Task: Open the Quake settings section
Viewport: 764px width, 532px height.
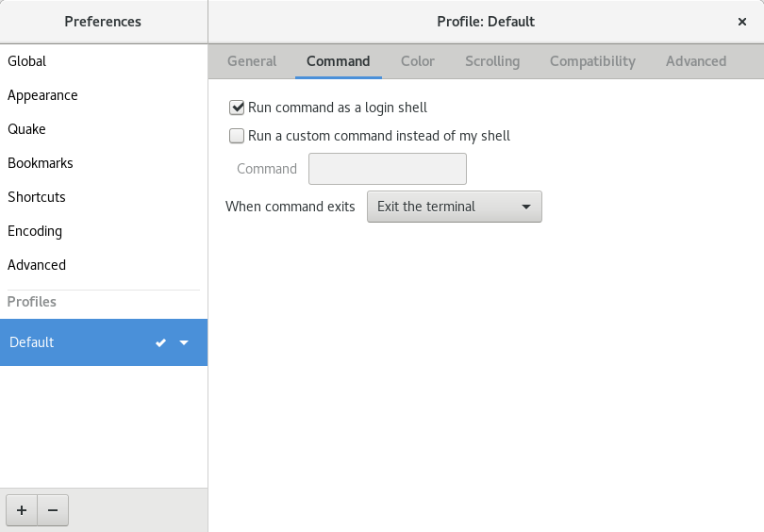Action: point(26,129)
